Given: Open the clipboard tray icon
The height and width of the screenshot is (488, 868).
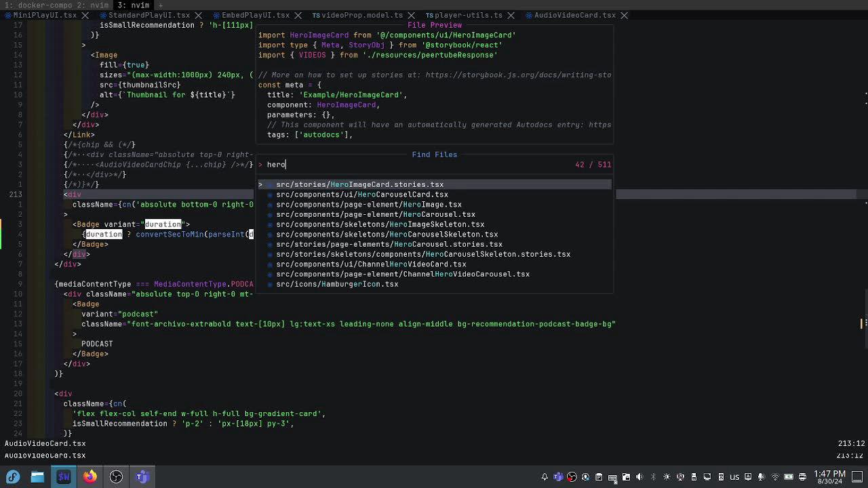Looking at the screenshot, I should tap(599, 477).
